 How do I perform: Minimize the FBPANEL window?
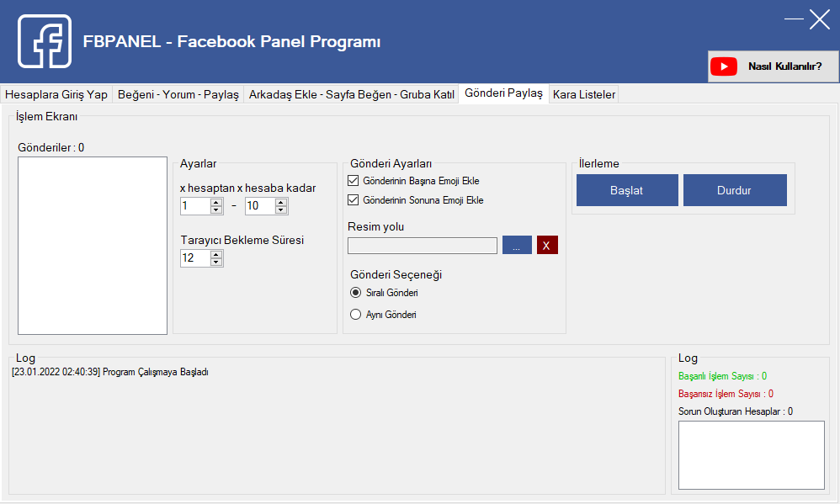[794, 19]
